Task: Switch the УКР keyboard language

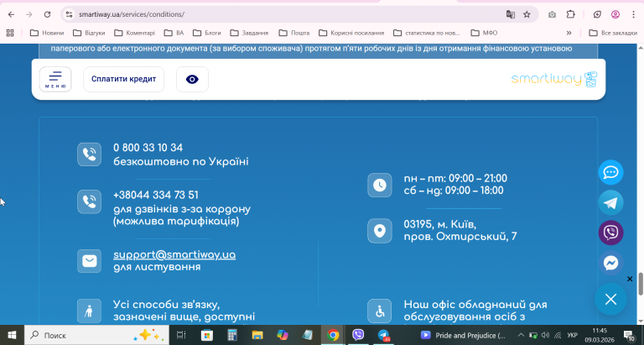Action: pos(572,335)
